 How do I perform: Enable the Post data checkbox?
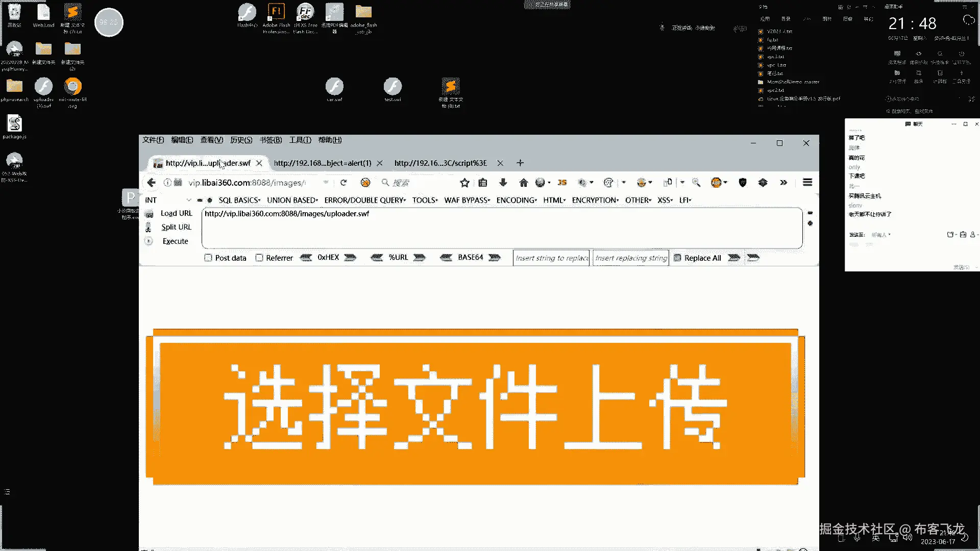pos(208,258)
